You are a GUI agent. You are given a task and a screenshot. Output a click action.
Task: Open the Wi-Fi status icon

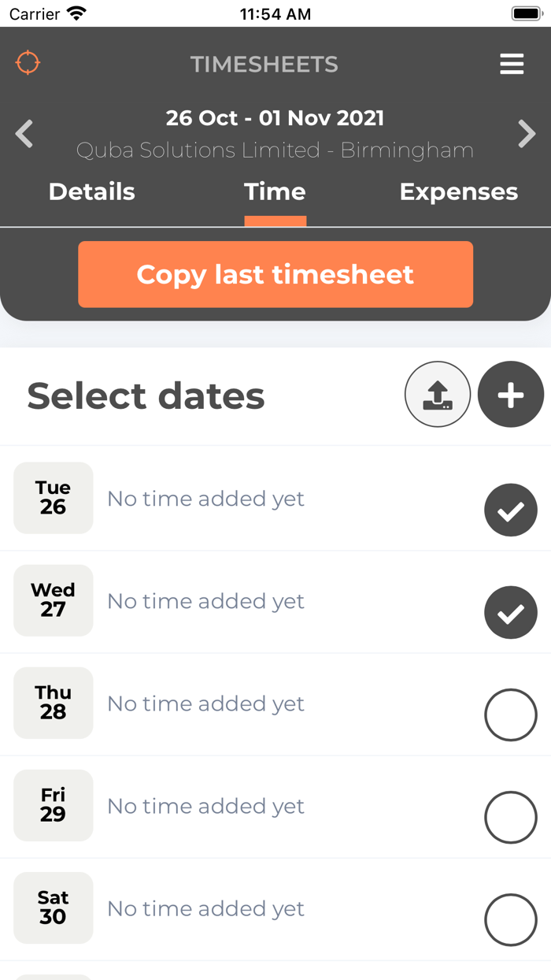(75, 13)
